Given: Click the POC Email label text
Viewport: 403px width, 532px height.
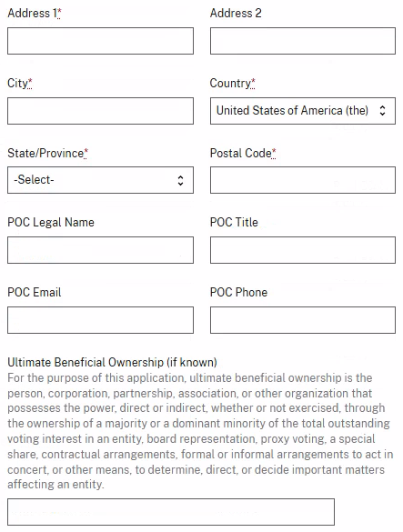Looking at the screenshot, I should pos(35,293).
